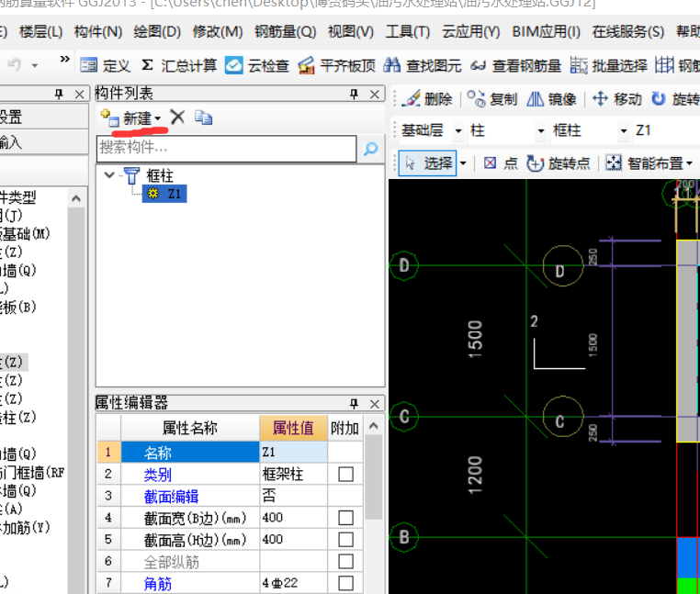The width and height of the screenshot is (700, 594).
Task: Open 查找图元 find element tool
Action: [423, 66]
